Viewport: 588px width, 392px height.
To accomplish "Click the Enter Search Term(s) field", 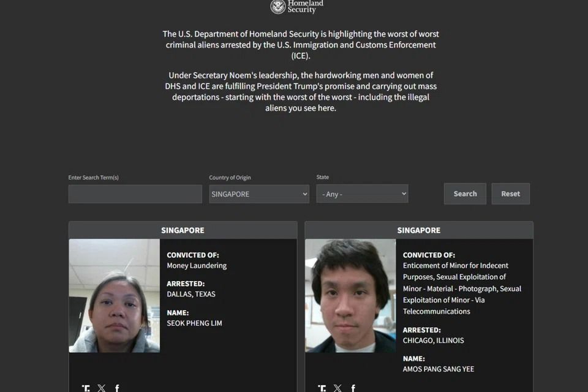I will point(135,194).
